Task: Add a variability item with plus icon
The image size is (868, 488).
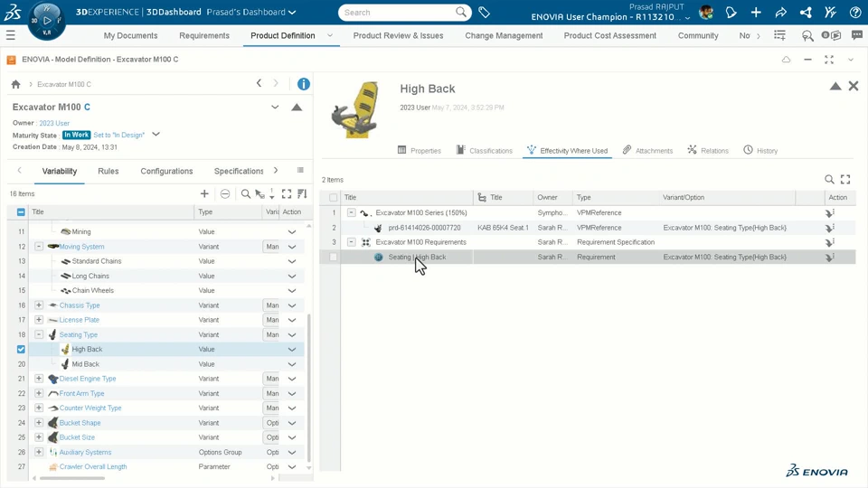Action: (204, 193)
